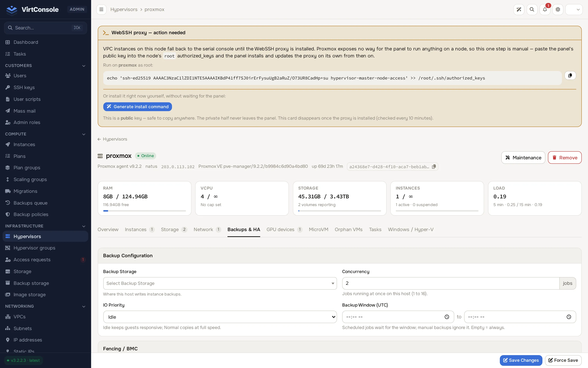Open the magic wand tool in top bar
The image size is (588, 368).
pyautogui.click(x=519, y=10)
